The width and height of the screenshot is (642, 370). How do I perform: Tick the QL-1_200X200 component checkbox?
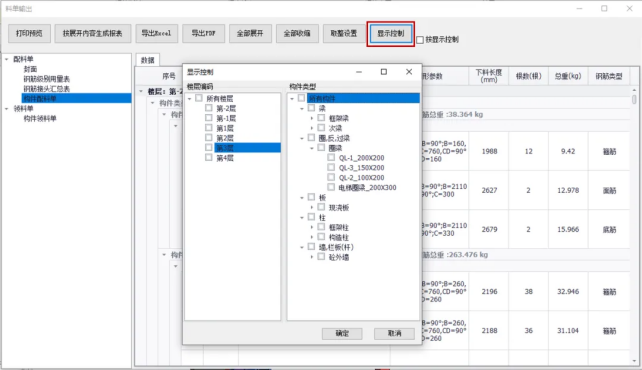pyautogui.click(x=331, y=158)
